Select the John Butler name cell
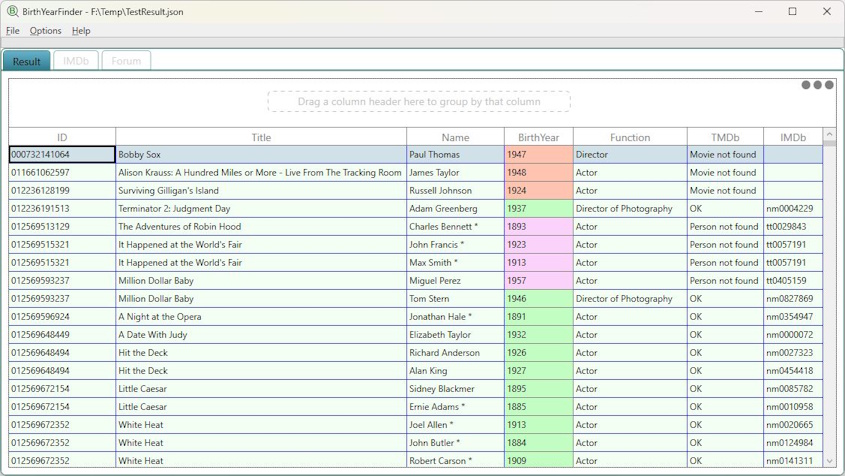 455,443
